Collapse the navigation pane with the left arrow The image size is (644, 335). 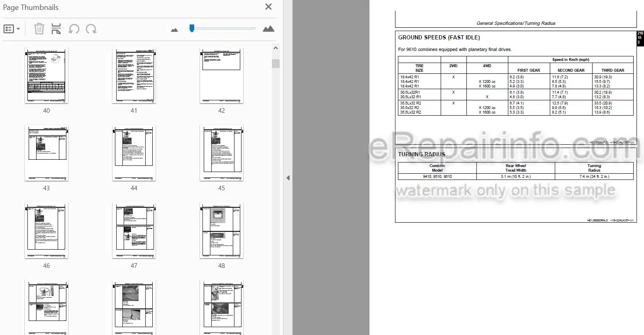[288, 178]
